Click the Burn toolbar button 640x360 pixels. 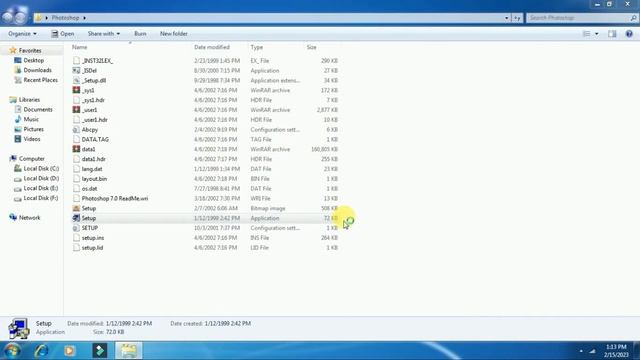click(140, 33)
